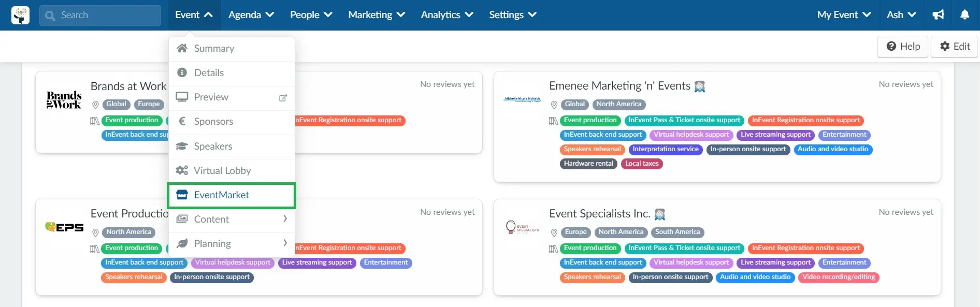Click Brands at Work's Europe region tag
This screenshot has height=307, width=980.
pyautogui.click(x=149, y=104)
